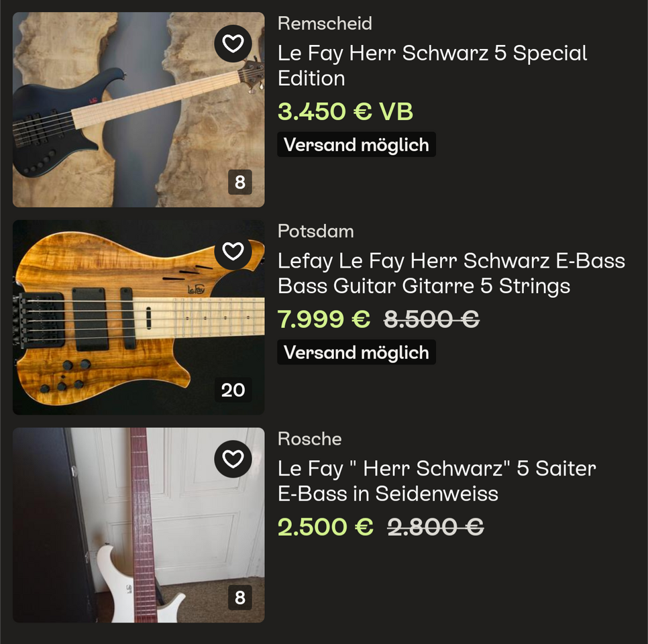The image size is (648, 644).
Task: Toggle heart on the Potsdam bass listing
Action: [233, 252]
